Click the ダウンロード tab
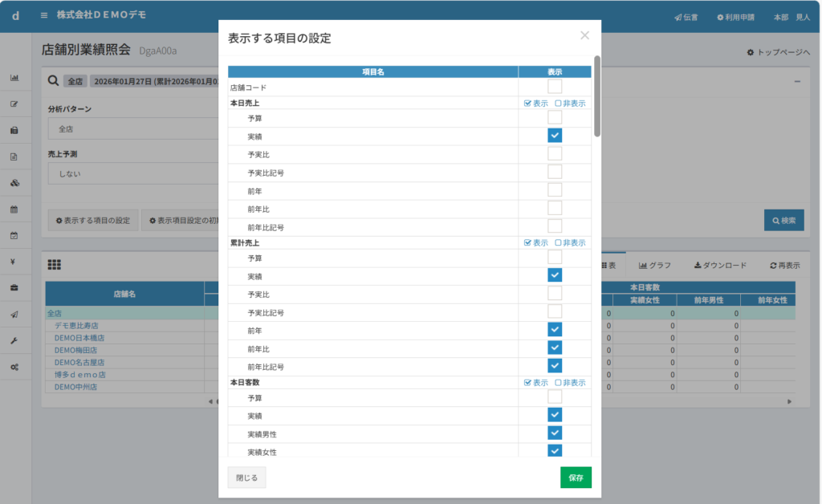This screenshot has height=504, width=822. pos(720,266)
